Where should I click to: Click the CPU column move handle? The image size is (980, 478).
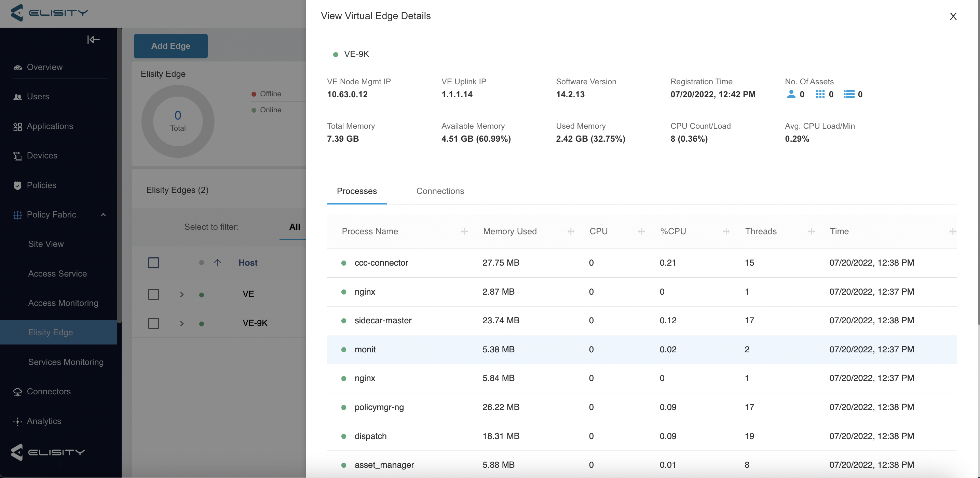click(x=641, y=231)
